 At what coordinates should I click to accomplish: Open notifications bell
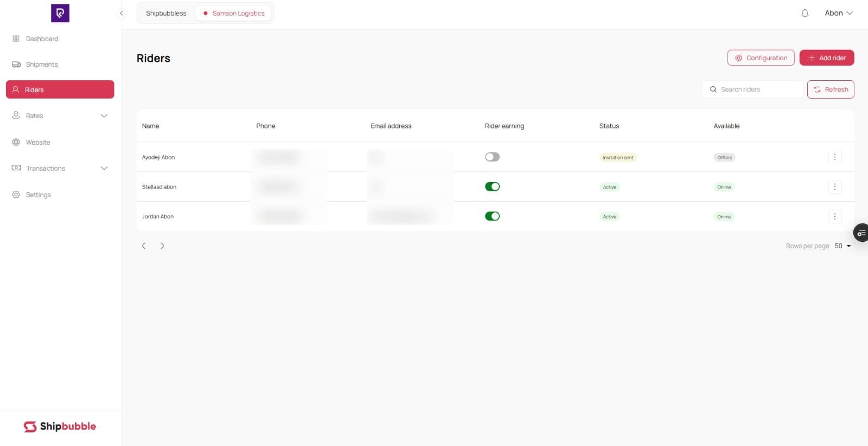coord(805,13)
